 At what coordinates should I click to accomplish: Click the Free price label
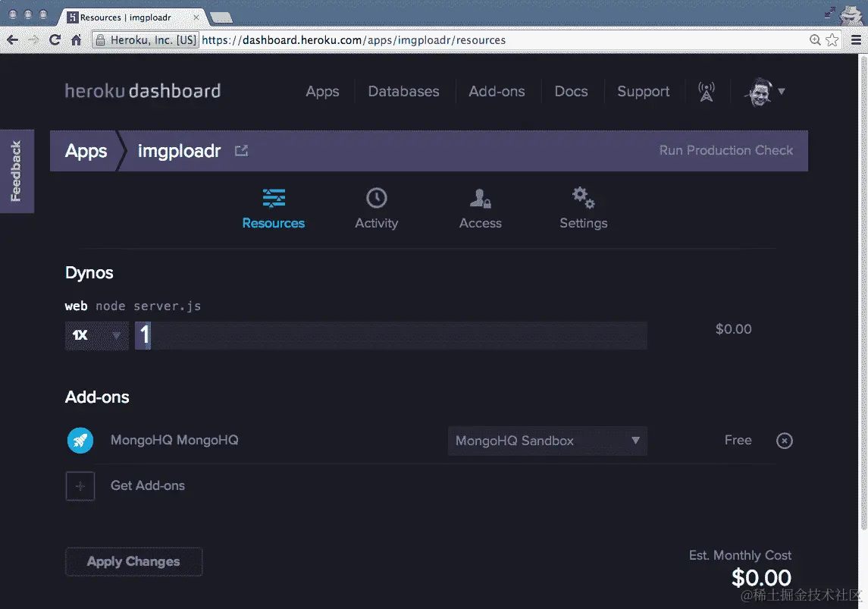point(738,440)
